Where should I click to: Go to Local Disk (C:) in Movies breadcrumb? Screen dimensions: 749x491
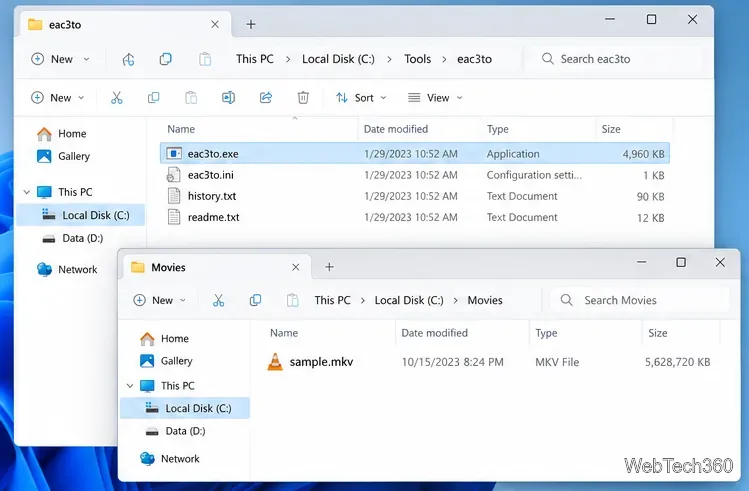(x=409, y=300)
